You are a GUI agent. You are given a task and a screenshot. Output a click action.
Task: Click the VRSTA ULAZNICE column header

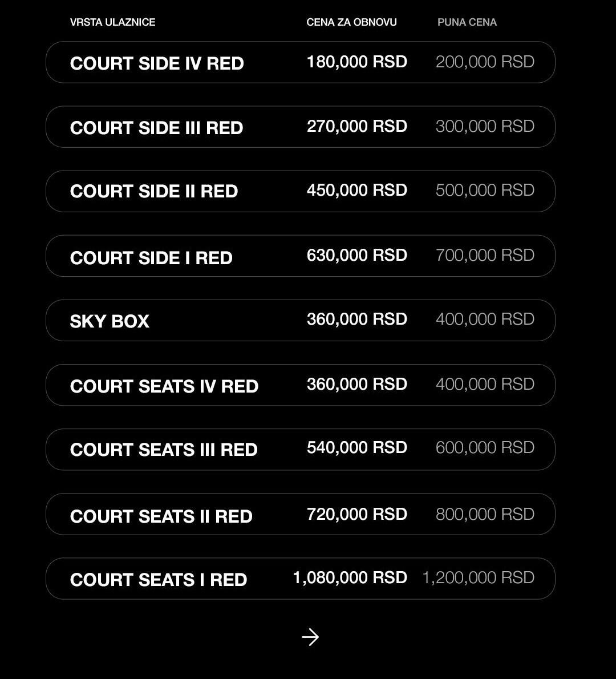coord(112,22)
